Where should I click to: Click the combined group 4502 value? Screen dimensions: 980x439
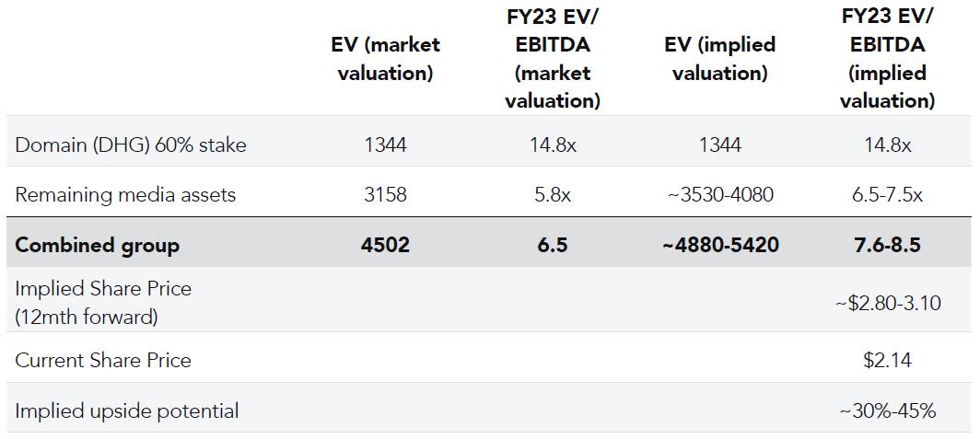[385, 245]
